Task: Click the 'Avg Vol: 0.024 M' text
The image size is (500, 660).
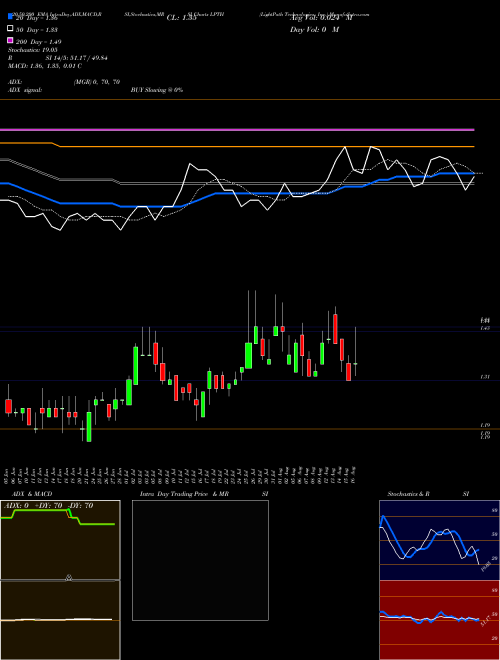Action: click(x=321, y=18)
